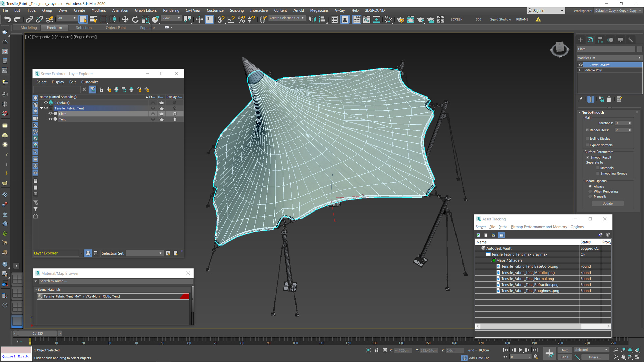Image resolution: width=644 pixels, height=362 pixels.
Task: Click Pin Stack icon under modifier stack
Action: pyautogui.click(x=581, y=99)
